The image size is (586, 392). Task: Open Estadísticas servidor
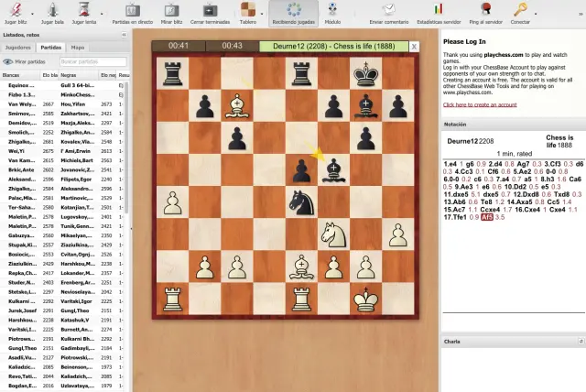pos(437,9)
